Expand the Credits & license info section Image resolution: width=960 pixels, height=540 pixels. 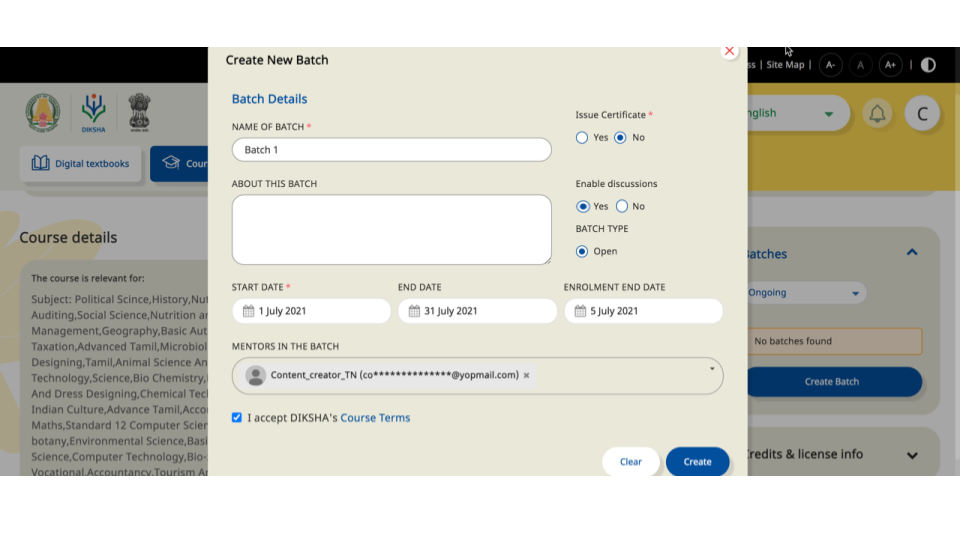coord(911,455)
